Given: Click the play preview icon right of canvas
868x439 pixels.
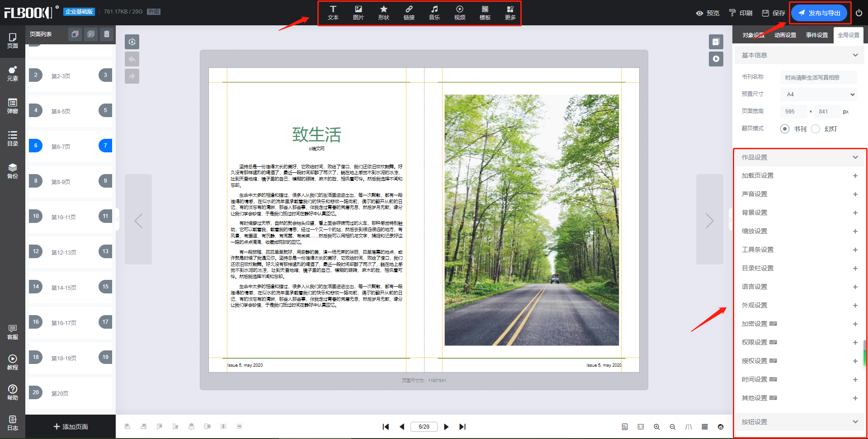Looking at the screenshot, I should click(716, 59).
